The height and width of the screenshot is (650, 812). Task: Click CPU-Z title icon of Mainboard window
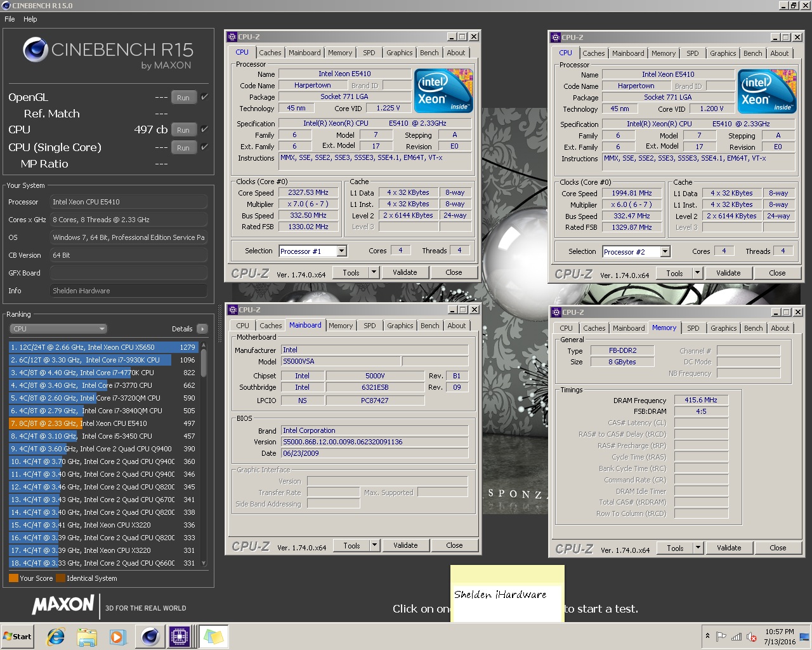[232, 310]
